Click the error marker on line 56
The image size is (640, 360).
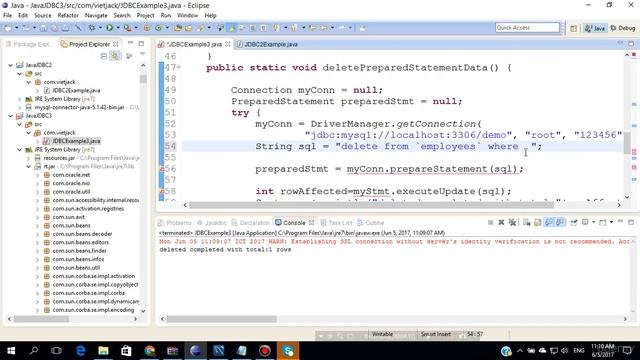162,169
